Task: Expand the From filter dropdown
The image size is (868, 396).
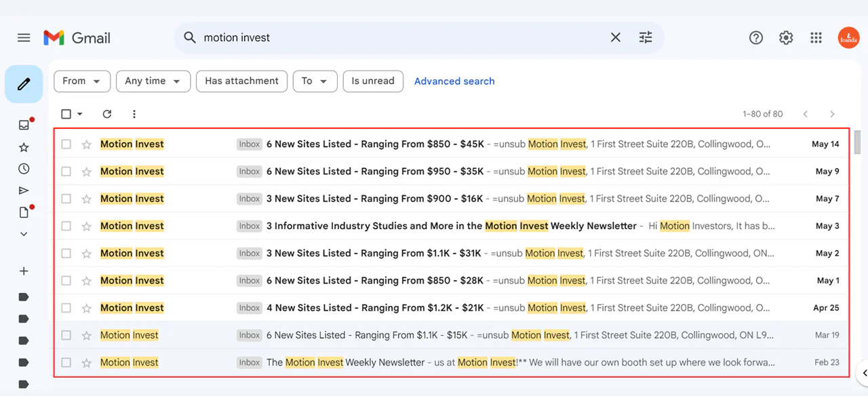Action: (81, 81)
